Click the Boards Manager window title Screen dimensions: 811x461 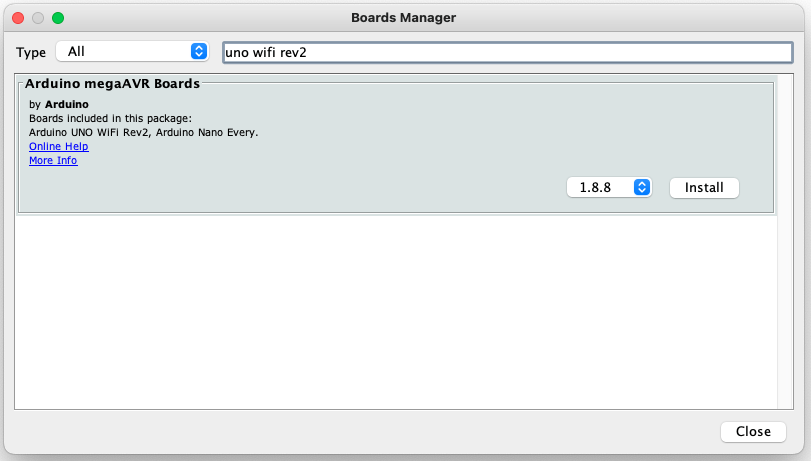(x=403, y=18)
